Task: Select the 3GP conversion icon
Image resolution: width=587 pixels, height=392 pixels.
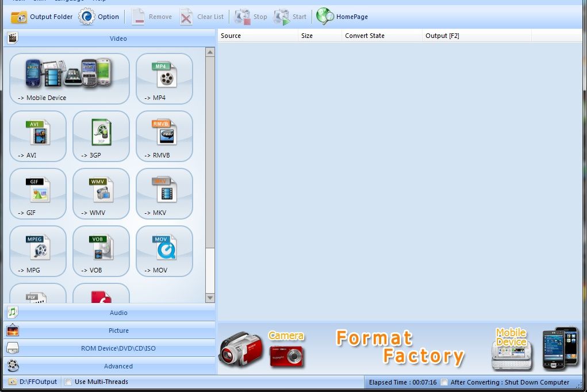Action: click(x=101, y=136)
